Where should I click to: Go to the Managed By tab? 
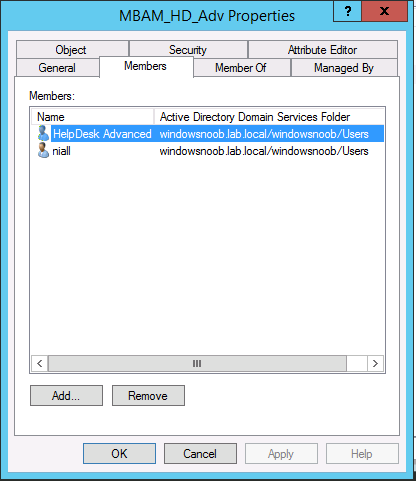click(x=344, y=68)
